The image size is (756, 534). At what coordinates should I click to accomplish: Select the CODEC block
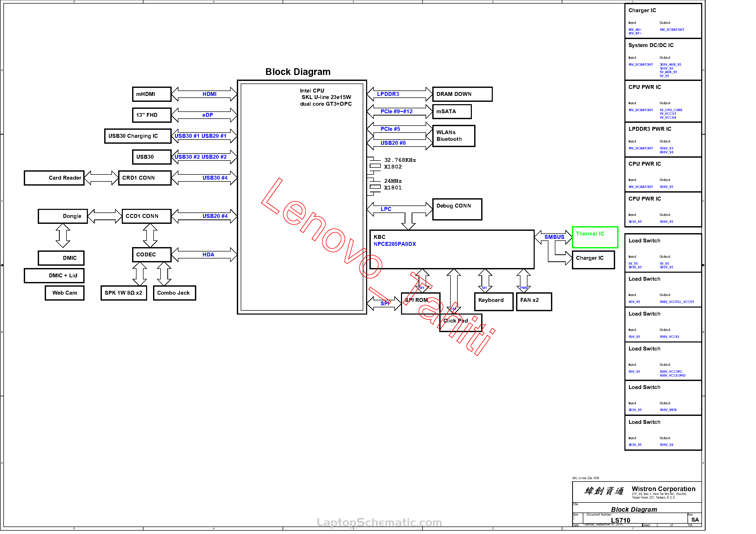[152, 255]
